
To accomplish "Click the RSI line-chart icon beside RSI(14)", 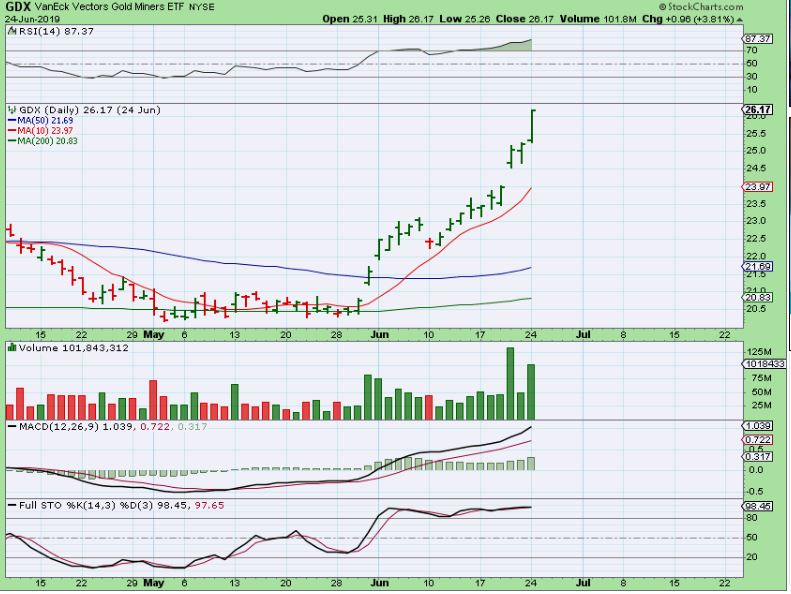I will [13, 31].
